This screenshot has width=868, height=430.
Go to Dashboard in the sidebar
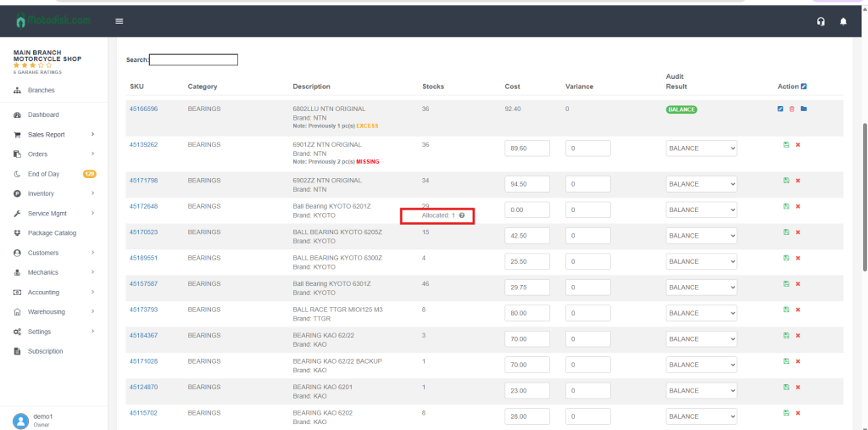point(43,114)
